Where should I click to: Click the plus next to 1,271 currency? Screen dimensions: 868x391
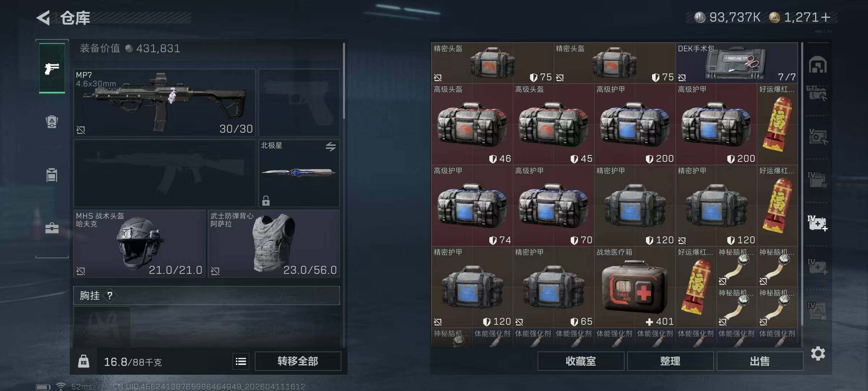825,17
